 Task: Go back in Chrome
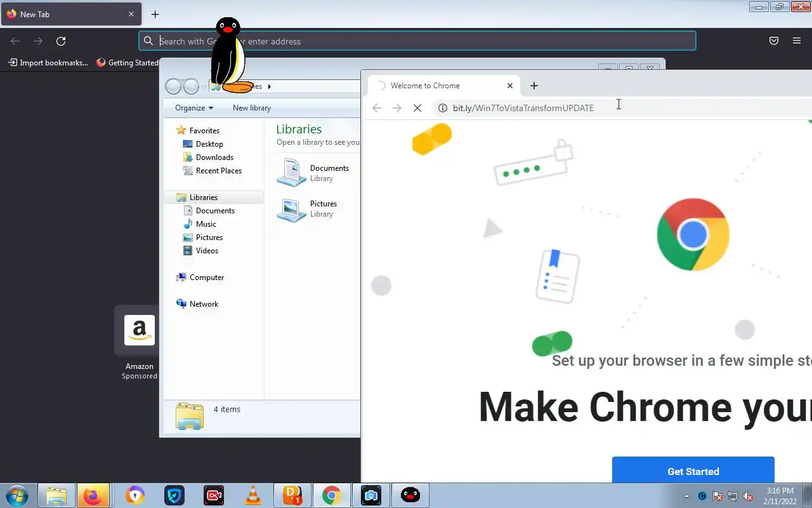(x=377, y=108)
